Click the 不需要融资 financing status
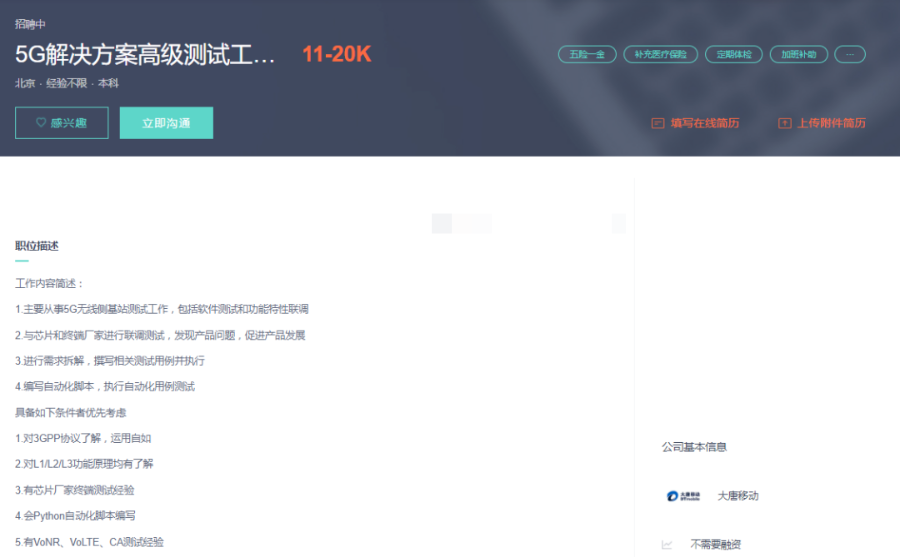Viewport: 900px width, 557px height. [x=715, y=544]
